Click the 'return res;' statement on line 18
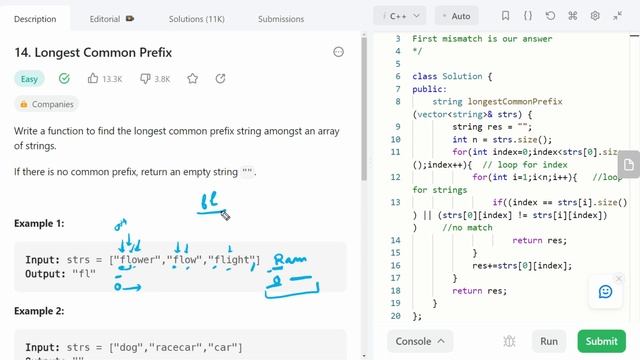The image size is (640, 360). coord(480,291)
